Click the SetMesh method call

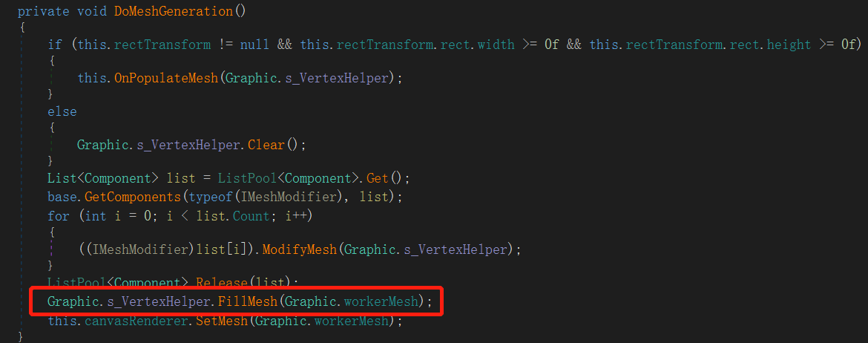click(223, 321)
